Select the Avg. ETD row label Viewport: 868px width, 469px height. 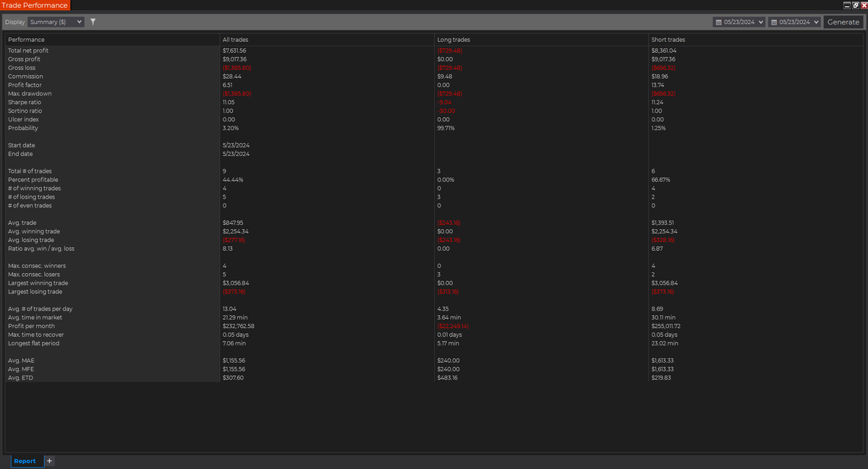tap(21, 378)
